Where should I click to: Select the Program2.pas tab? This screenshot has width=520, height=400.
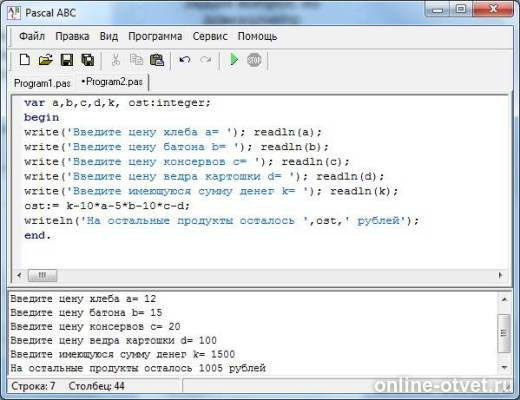point(112,82)
